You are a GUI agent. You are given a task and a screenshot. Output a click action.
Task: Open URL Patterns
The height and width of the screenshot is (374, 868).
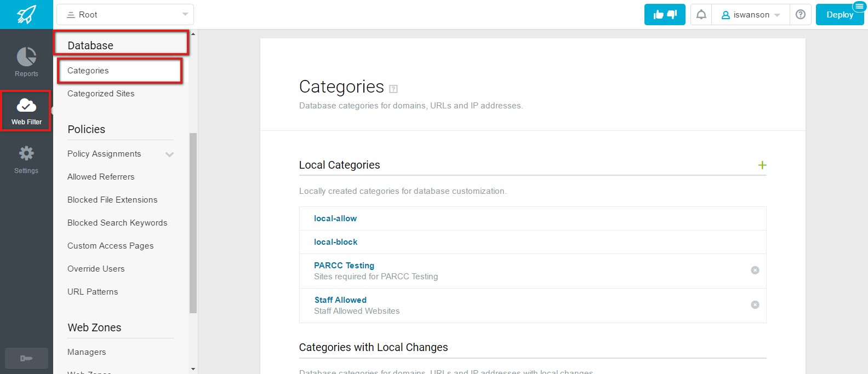pyautogui.click(x=93, y=292)
